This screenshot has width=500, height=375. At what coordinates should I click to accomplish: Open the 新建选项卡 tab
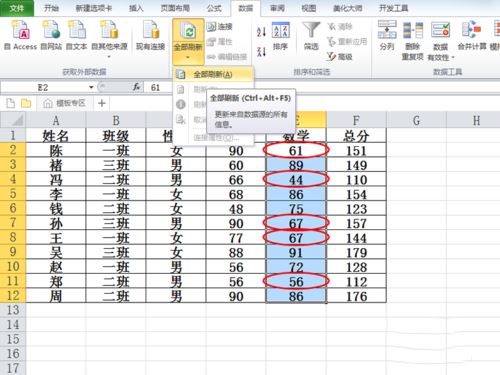click(x=94, y=8)
